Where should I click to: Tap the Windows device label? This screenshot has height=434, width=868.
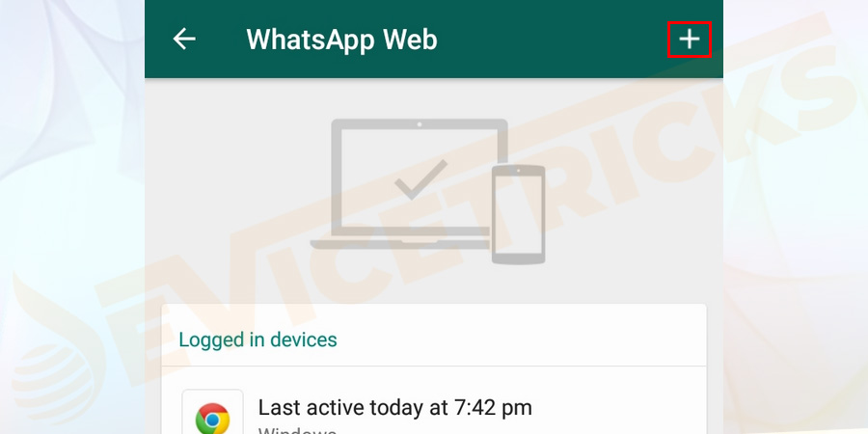(297, 430)
